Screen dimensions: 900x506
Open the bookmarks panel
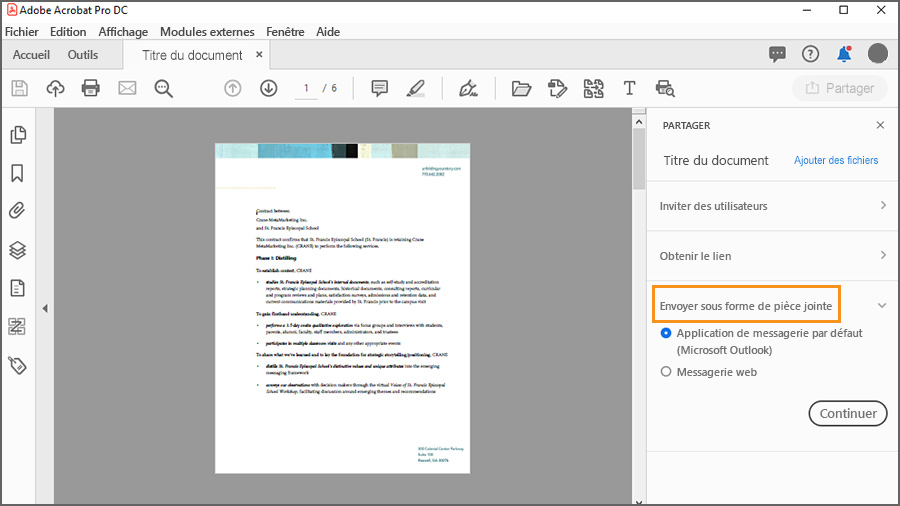click(18, 173)
